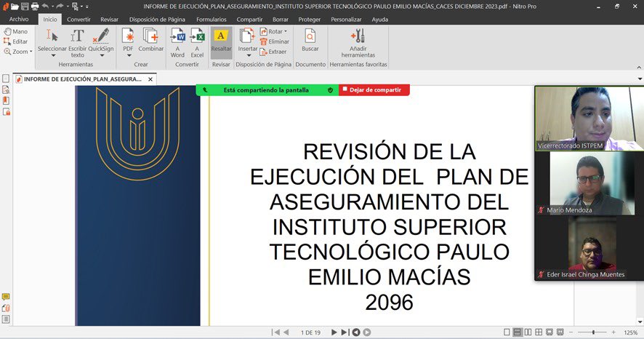Adjust the zoom slider handle

pyautogui.click(x=593, y=332)
